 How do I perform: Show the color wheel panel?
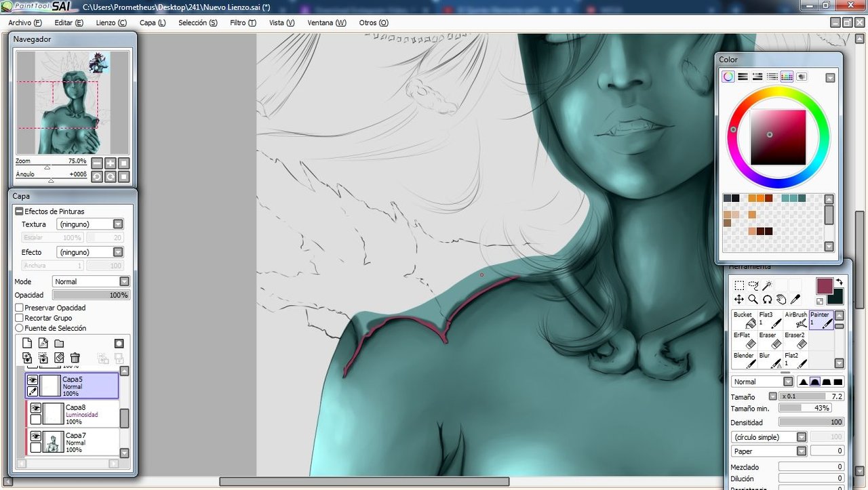pyautogui.click(x=728, y=77)
